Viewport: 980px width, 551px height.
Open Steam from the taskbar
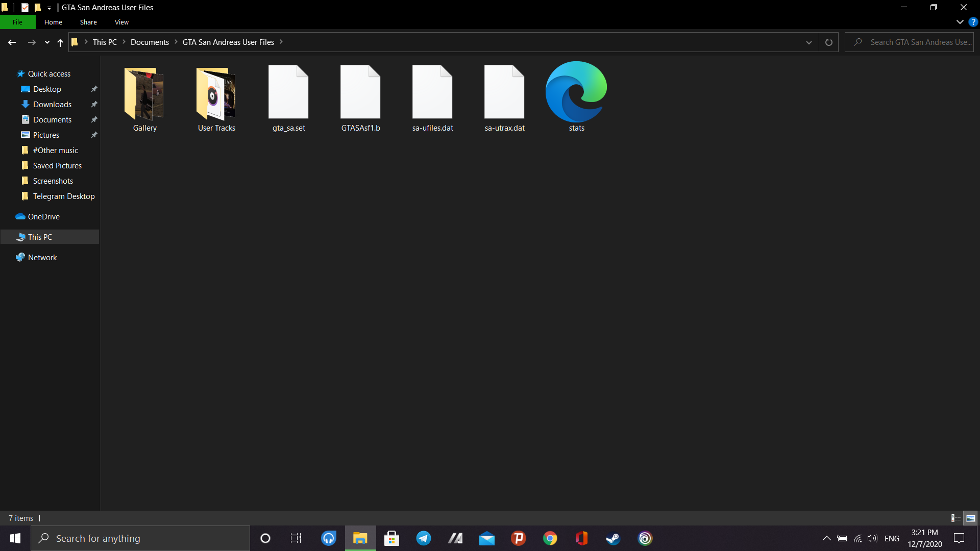point(613,538)
